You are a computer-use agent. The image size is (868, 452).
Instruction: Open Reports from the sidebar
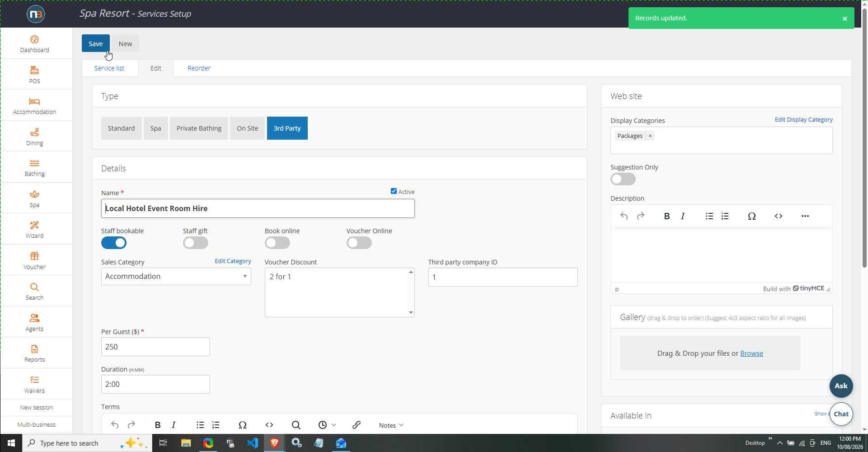(34, 353)
